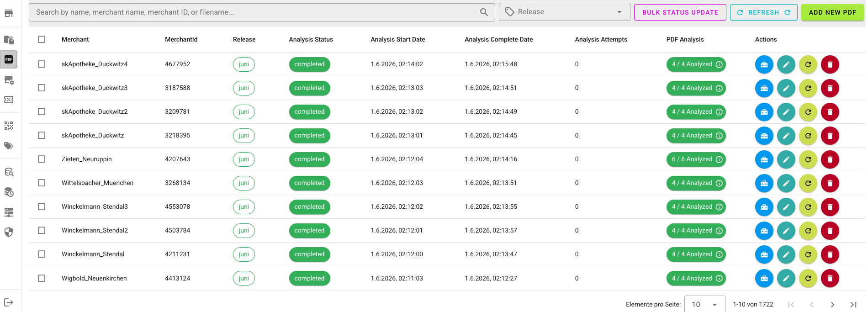The height and width of the screenshot is (312, 868).
Task: Sort by Analysis Complete Date column
Action: click(499, 39)
